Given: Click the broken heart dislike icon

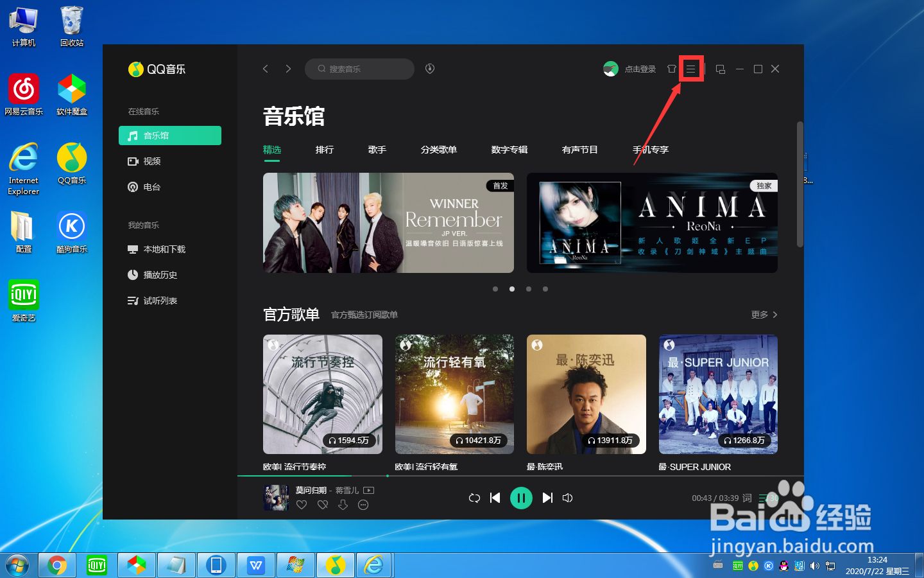Looking at the screenshot, I should pos(323,505).
